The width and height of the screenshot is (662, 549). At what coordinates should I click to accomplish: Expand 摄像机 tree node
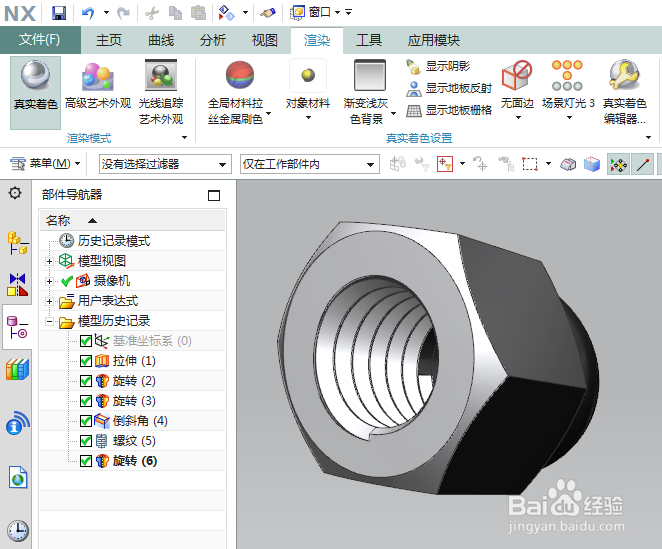(x=49, y=281)
